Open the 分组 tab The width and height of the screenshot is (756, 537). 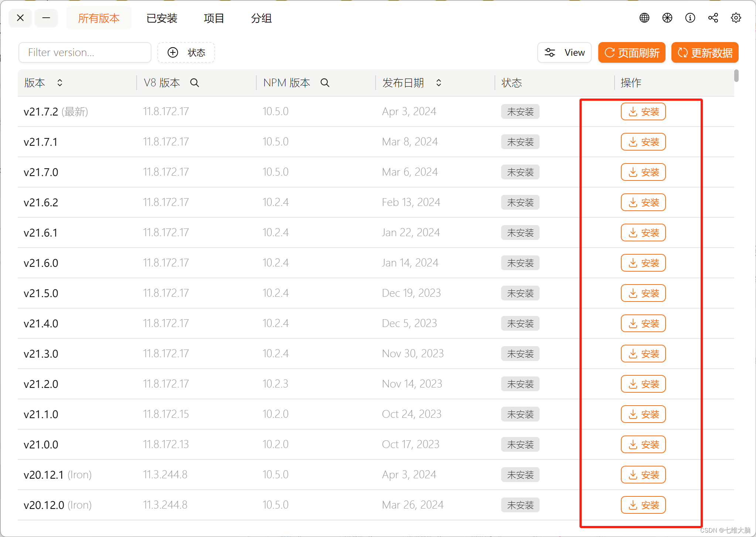pos(261,18)
